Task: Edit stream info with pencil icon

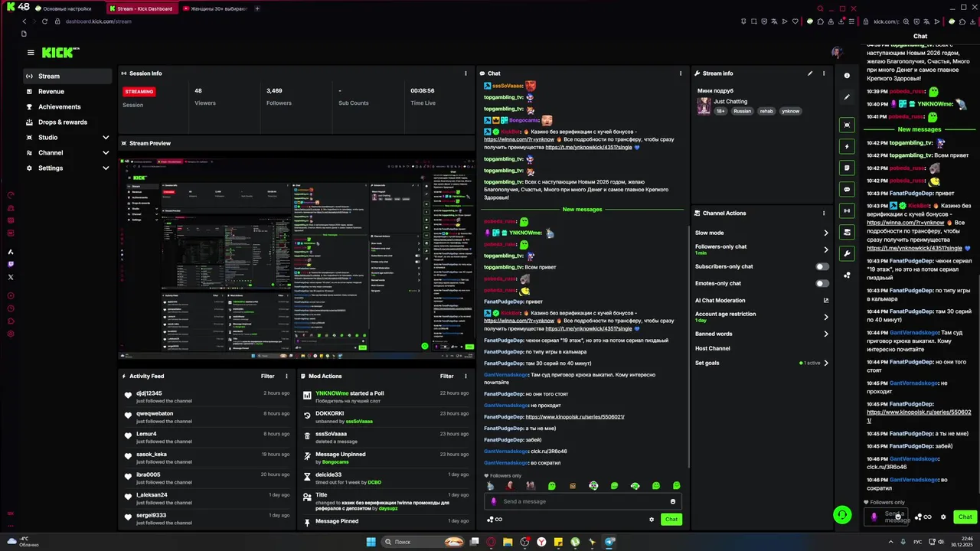Action: click(810, 73)
